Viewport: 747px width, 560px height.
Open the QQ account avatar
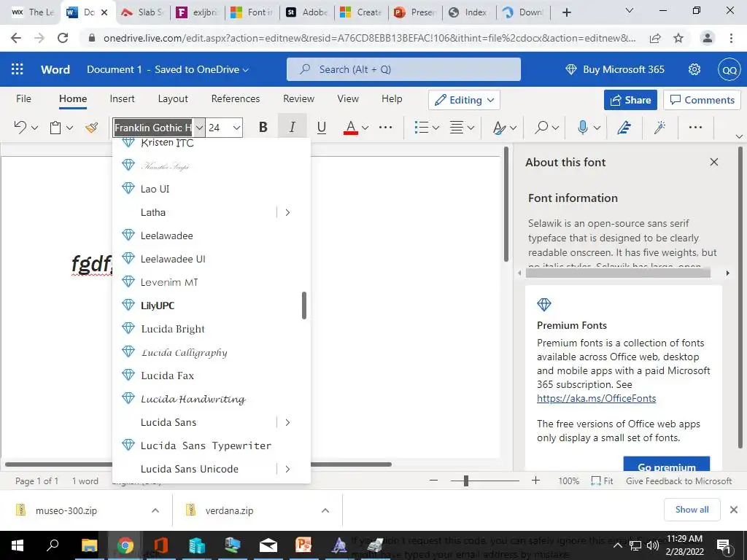[x=729, y=70]
